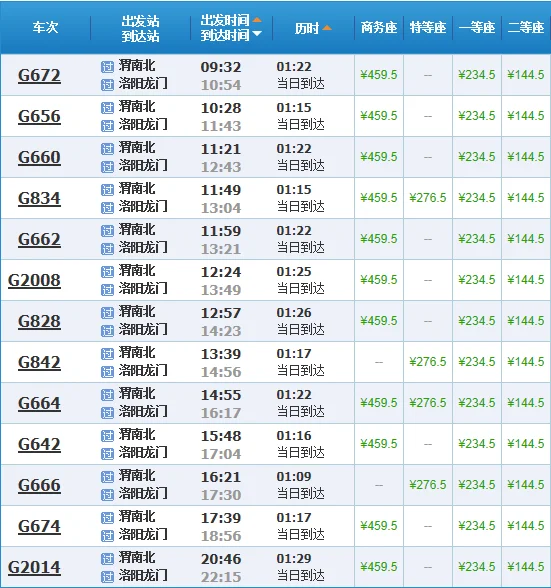Image resolution: width=551 pixels, height=588 pixels.
Task: Open train G834 details link
Action: 39,198
